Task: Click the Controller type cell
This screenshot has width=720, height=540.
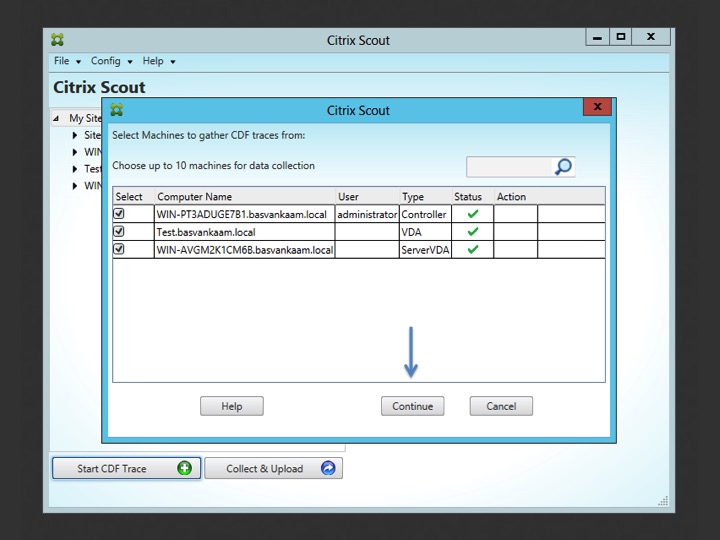Action: (426, 214)
